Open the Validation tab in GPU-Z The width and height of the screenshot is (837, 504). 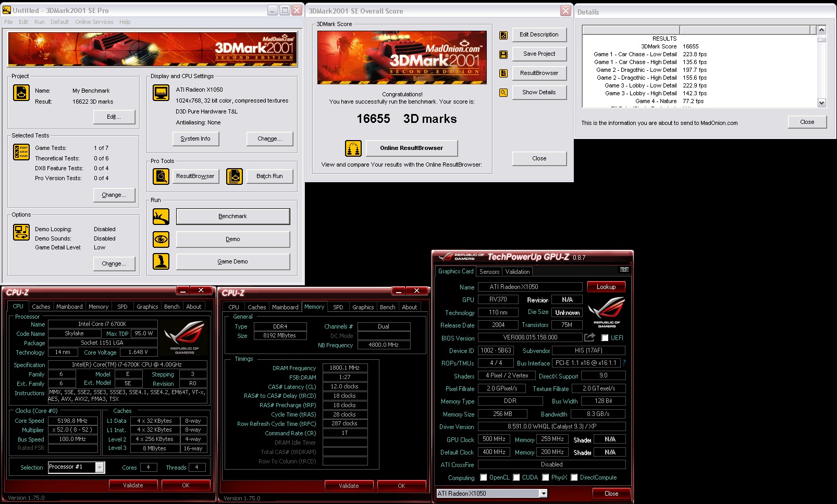click(x=518, y=271)
